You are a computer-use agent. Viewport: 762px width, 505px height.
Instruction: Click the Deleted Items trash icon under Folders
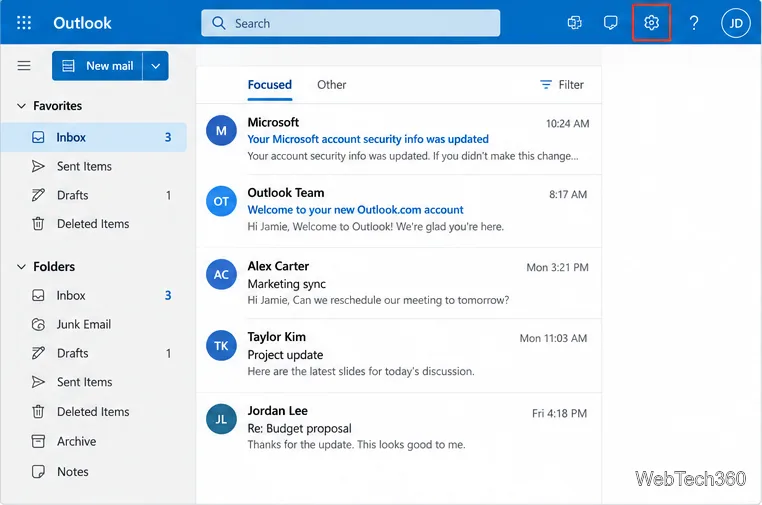(x=38, y=412)
